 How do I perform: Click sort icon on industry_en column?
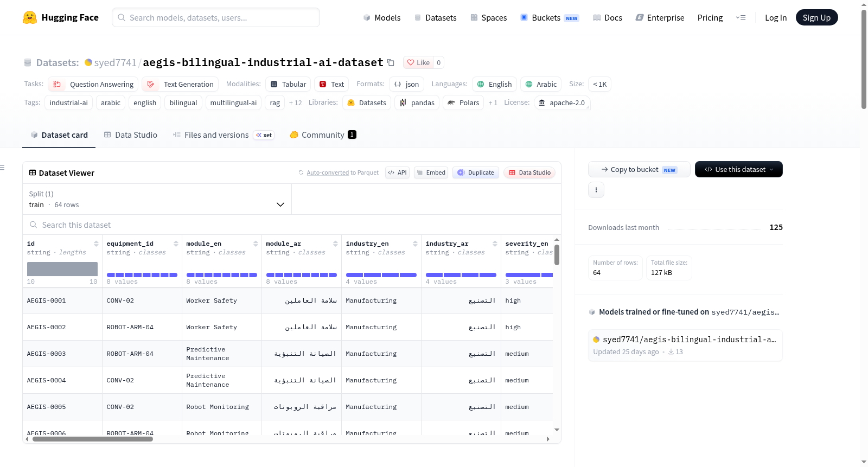click(415, 244)
